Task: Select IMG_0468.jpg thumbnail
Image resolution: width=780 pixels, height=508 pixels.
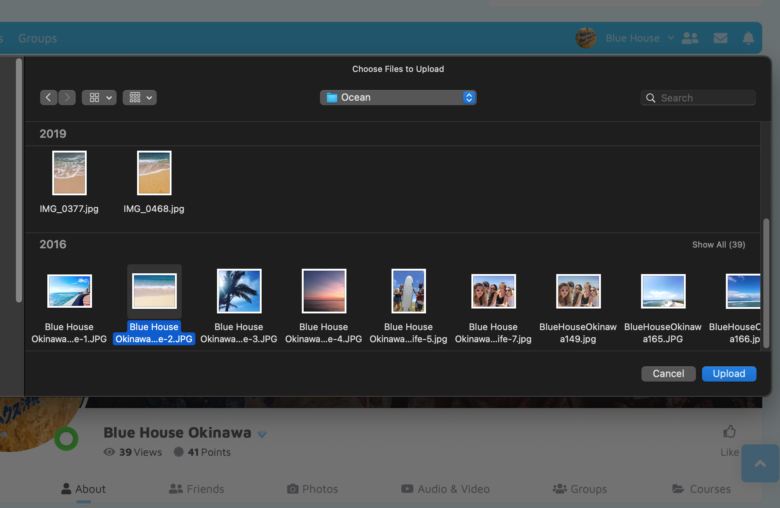Action: [x=154, y=173]
